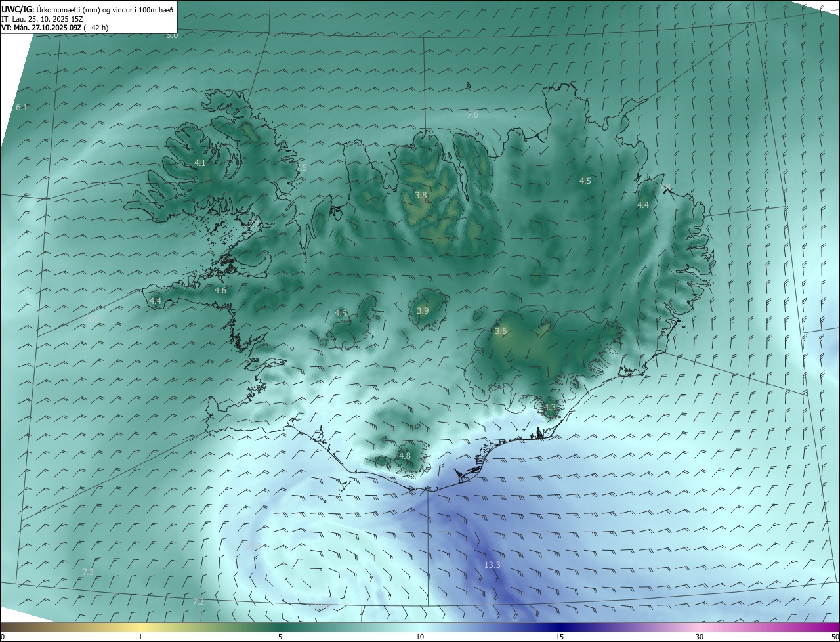Viewport: 840px width, 642px height.
Task: Click the 7.6 value label
Action: [472, 114]
